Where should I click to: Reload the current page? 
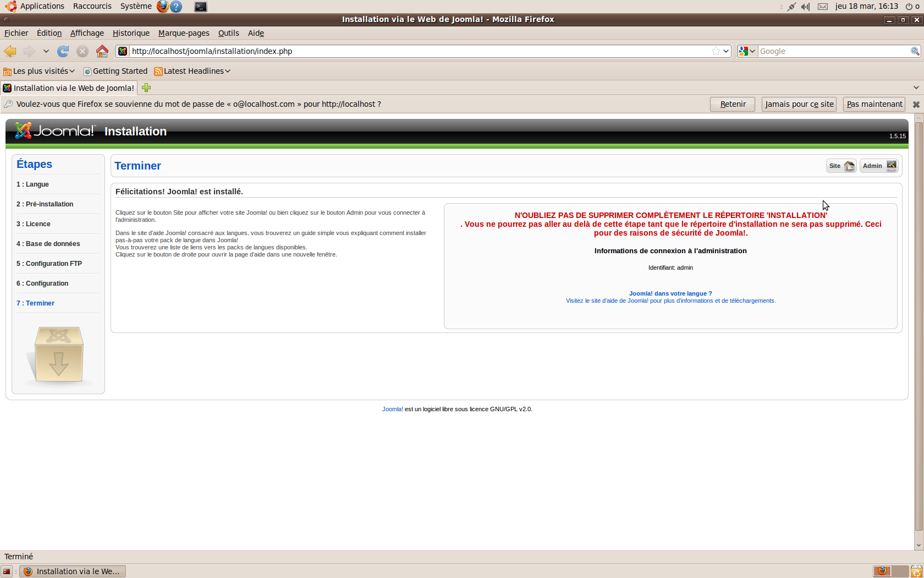63,51
